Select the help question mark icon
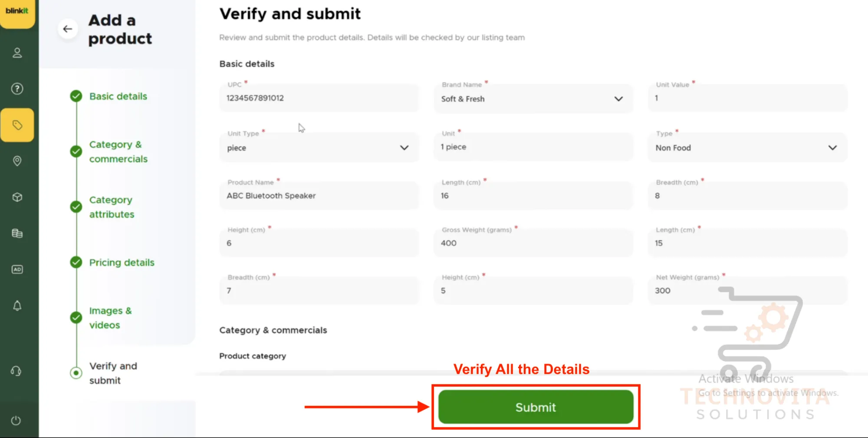 coord(17,88)
